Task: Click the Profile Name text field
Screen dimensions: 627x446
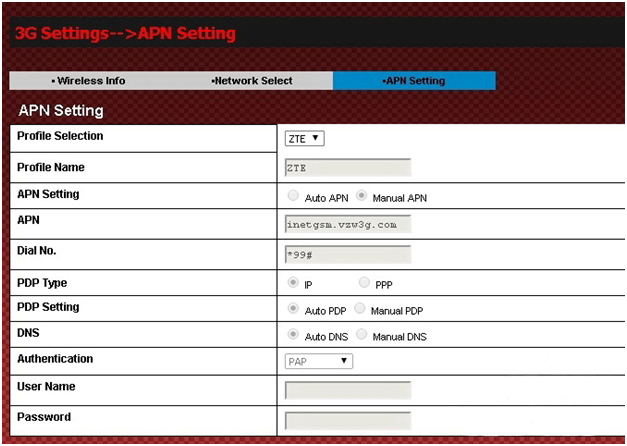Action: coord(347,168)
